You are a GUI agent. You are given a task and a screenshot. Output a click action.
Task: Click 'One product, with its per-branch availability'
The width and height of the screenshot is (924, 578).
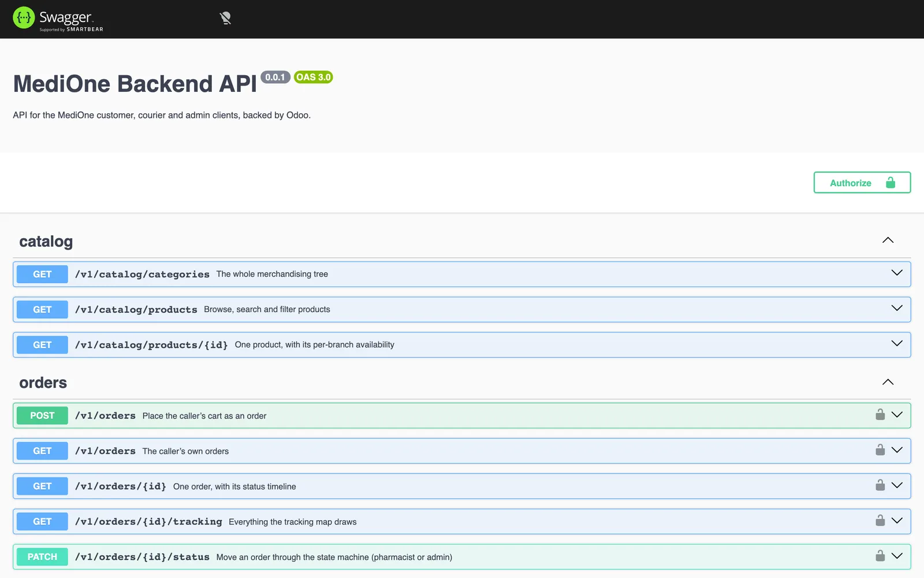coord(315,344)
